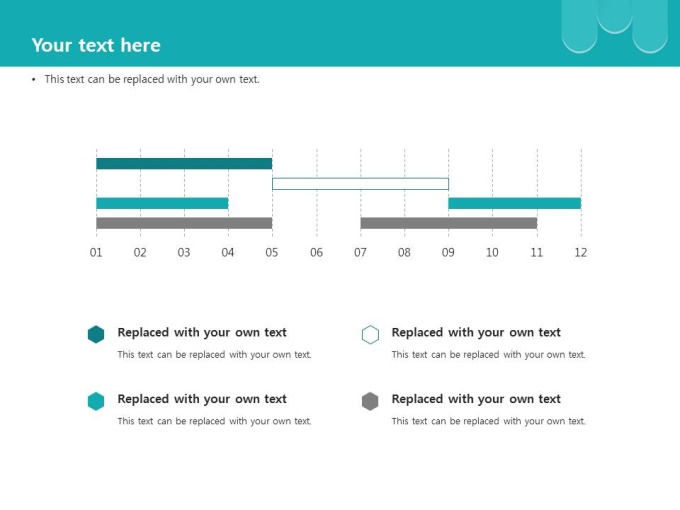Click the 09 axis label

click(448, 253)
